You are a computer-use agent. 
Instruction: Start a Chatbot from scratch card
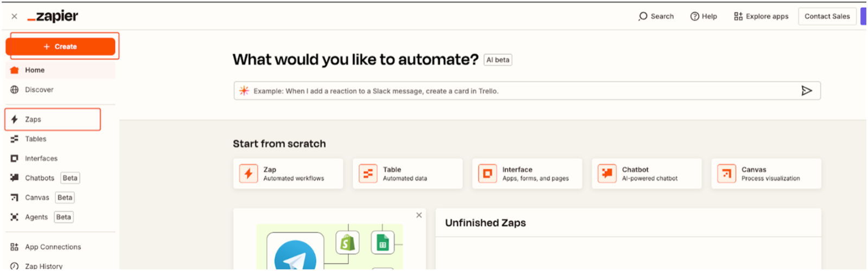tap(647, 173)
